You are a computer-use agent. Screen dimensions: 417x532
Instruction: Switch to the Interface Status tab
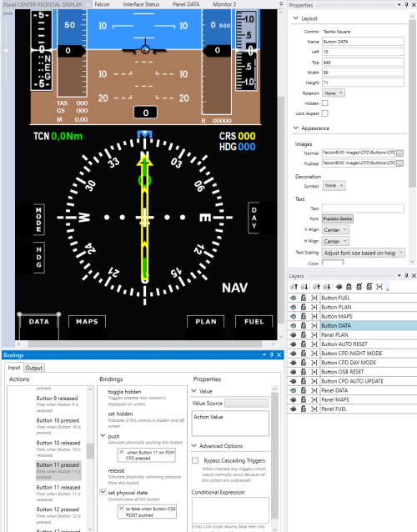[x=141, y=4]
